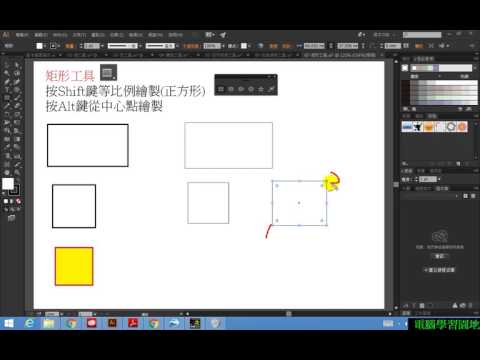Click the search field in menu bar
Image resolution: width=480 pixels, height=360 pixels.
click(x=422, y=35)
